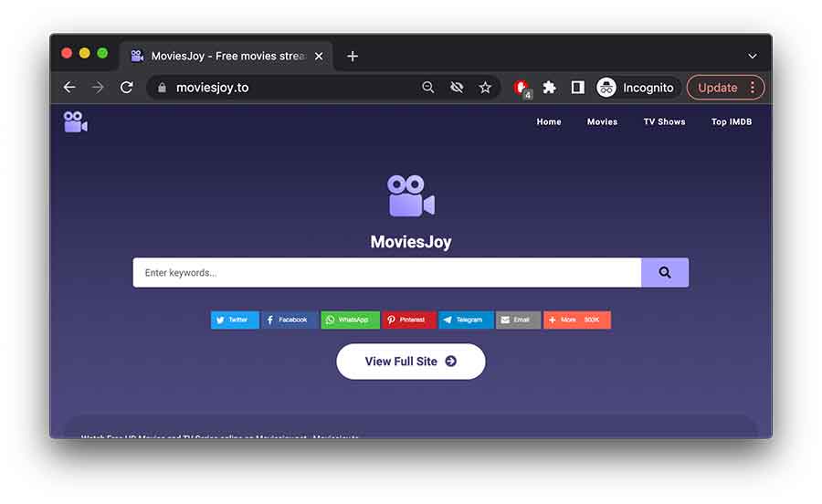Viewport: 822px width, 504px height.
Task: Open a new tab with plus button
Action: [x=353, y=56]
